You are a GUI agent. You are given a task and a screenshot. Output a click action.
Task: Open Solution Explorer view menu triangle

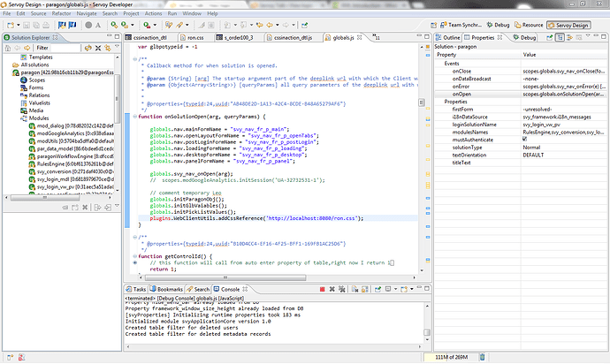(117, 47)
